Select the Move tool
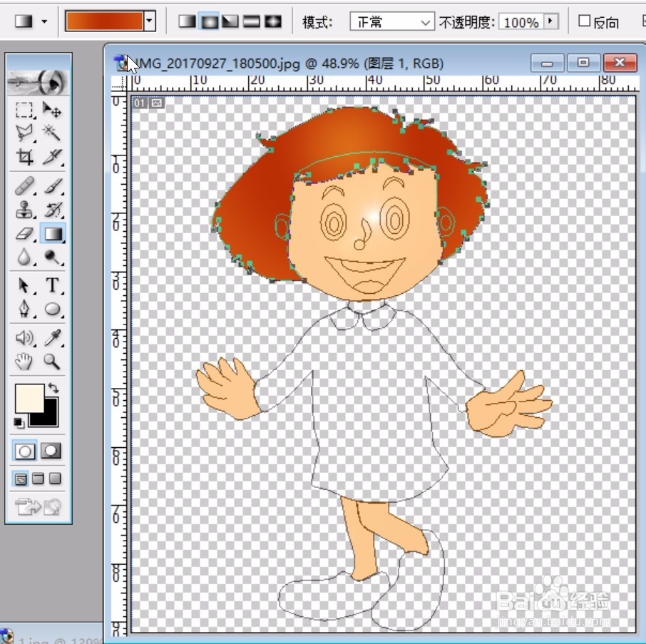 pos(52,111)
